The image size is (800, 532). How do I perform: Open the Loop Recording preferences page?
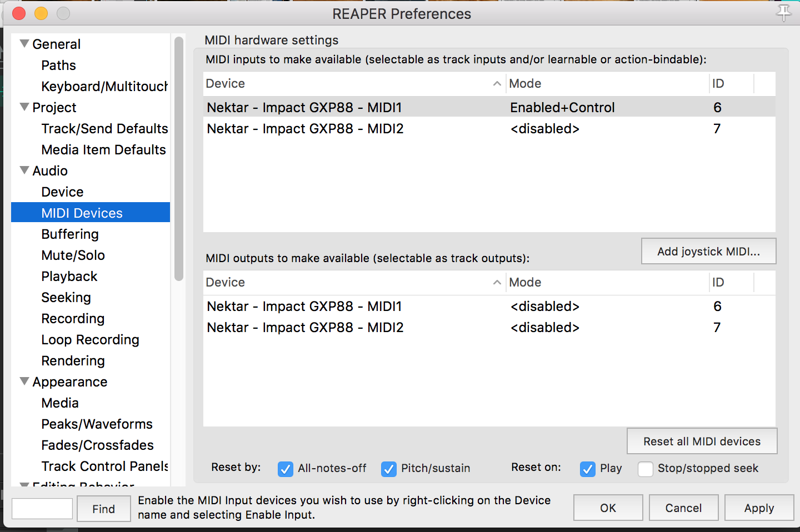pyautogui.click(x=90, y=339)
